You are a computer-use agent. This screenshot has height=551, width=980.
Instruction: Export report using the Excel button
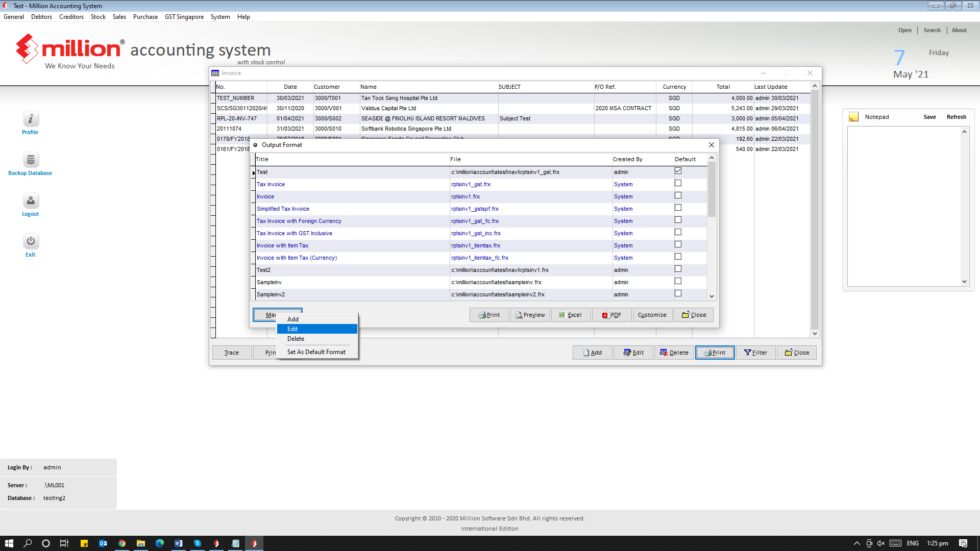[571, 315]
